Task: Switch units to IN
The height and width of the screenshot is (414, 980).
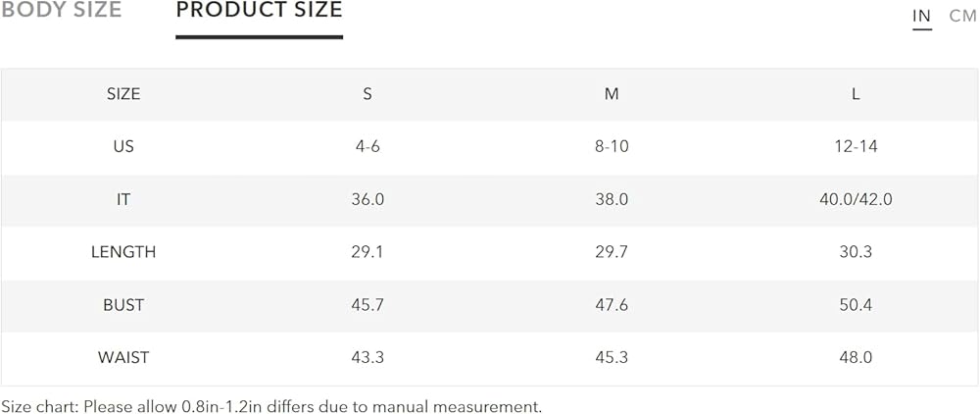Action: tap(921, 16)
